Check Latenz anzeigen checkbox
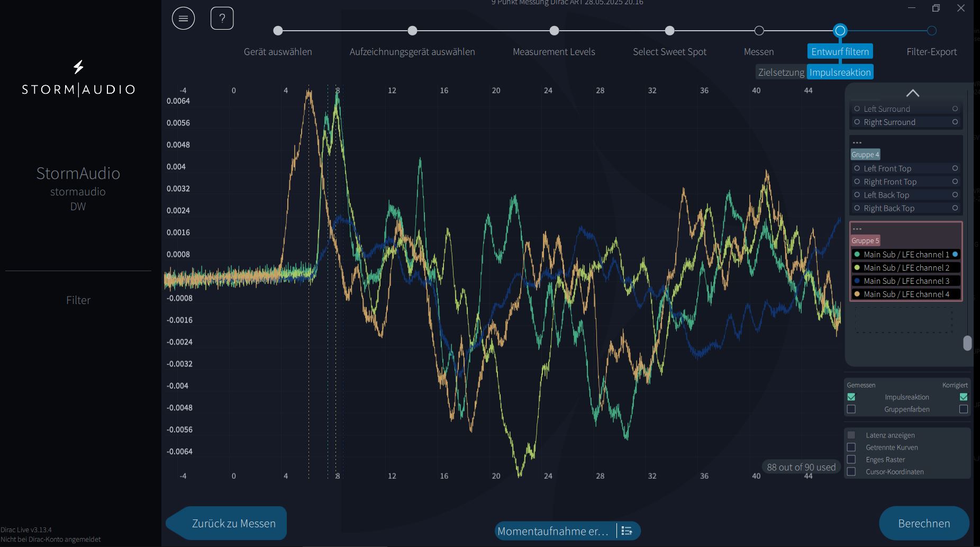Image resolution: width=980 pixels, height=547 pixels. (x=851, y=435)
